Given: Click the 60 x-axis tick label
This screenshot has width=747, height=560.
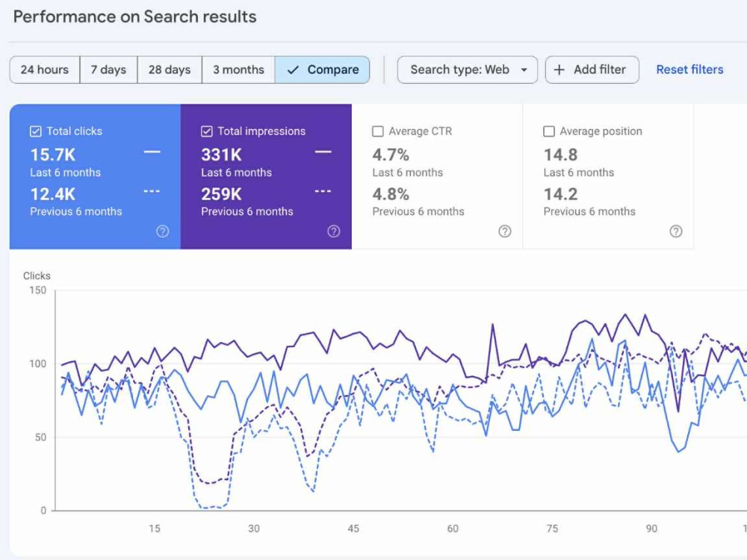Looking at the screenshot, I should point(453,529).
